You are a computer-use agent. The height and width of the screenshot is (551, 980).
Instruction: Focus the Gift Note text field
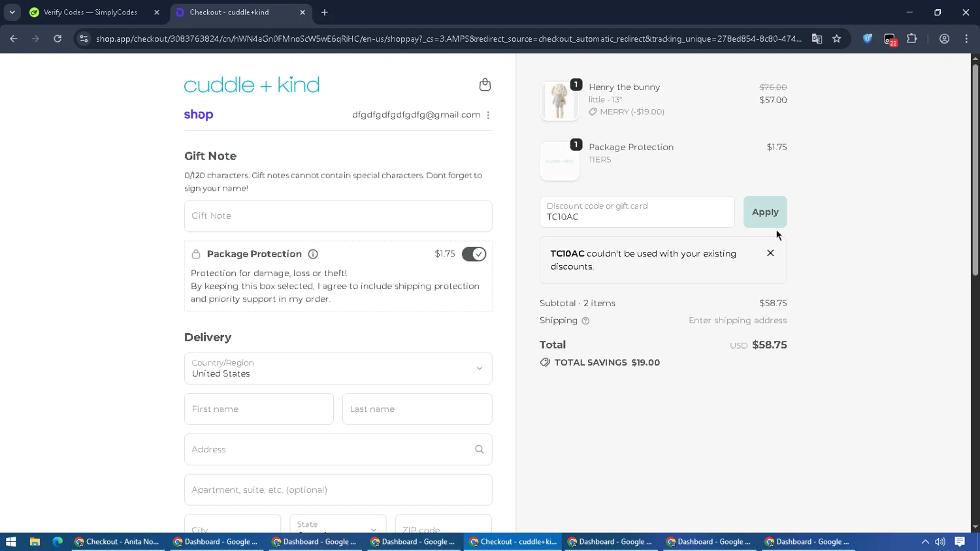[338, 216]
